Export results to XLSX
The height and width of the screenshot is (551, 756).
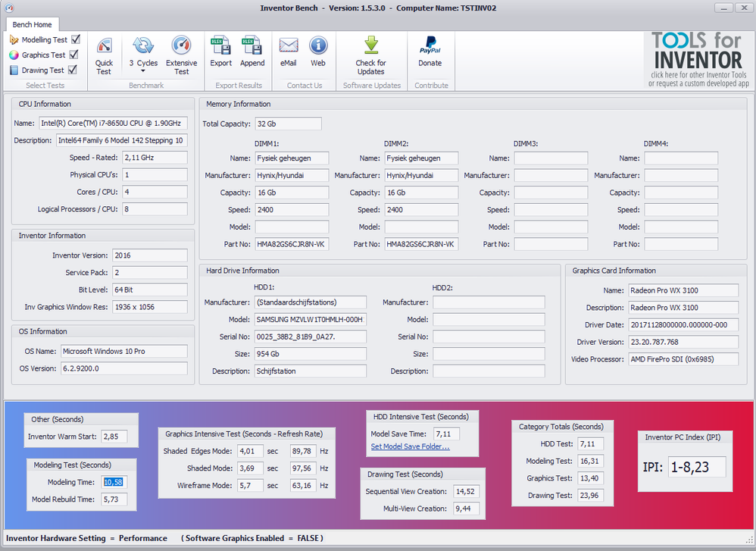pos(221,52)
